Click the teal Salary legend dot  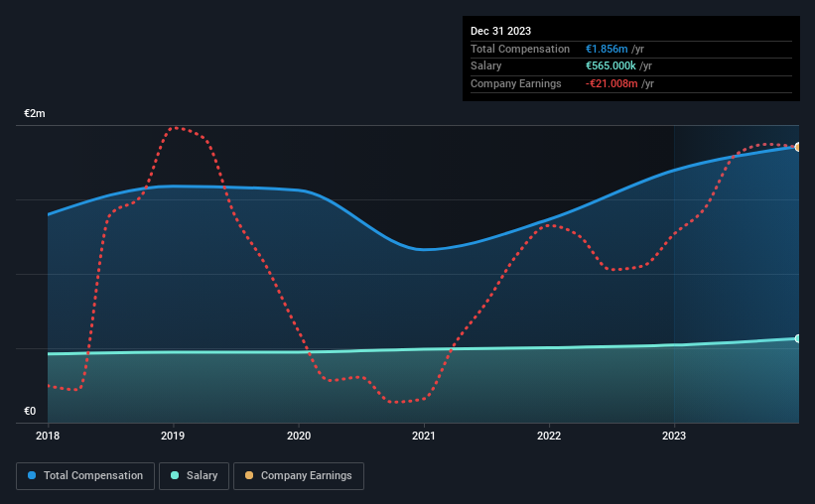pyautogui.click(x=175, y=475)
